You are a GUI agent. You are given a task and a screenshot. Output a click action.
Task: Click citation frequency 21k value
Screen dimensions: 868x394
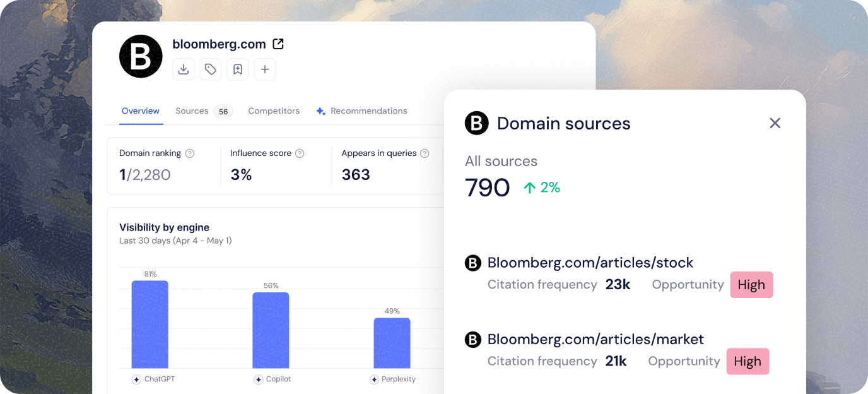pyautogui.click(x=616, y=361)
